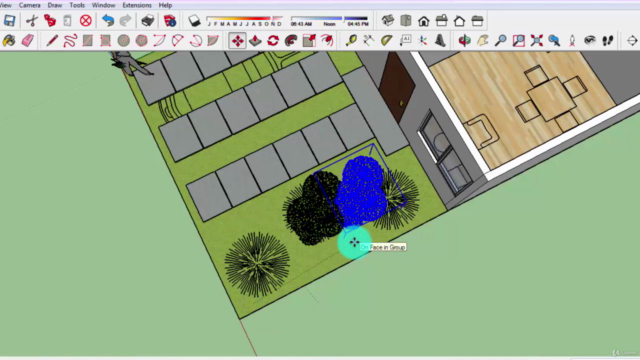Open the Help menu

[x=165, y=5]
